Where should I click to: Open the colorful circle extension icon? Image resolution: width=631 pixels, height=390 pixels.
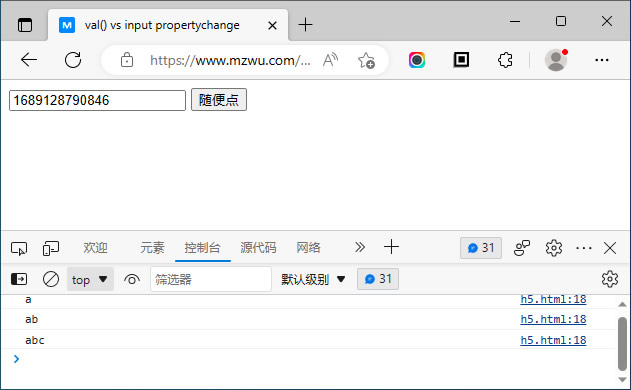[417, 60]
